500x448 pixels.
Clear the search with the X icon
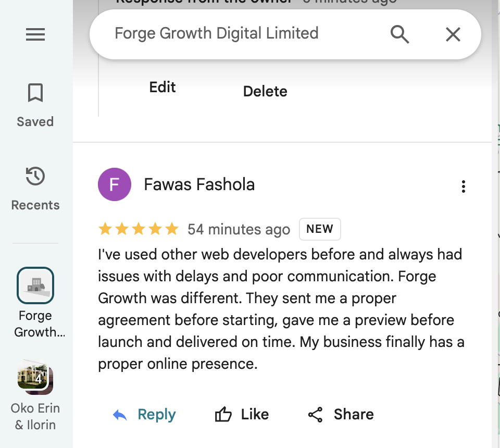(453, 34)
